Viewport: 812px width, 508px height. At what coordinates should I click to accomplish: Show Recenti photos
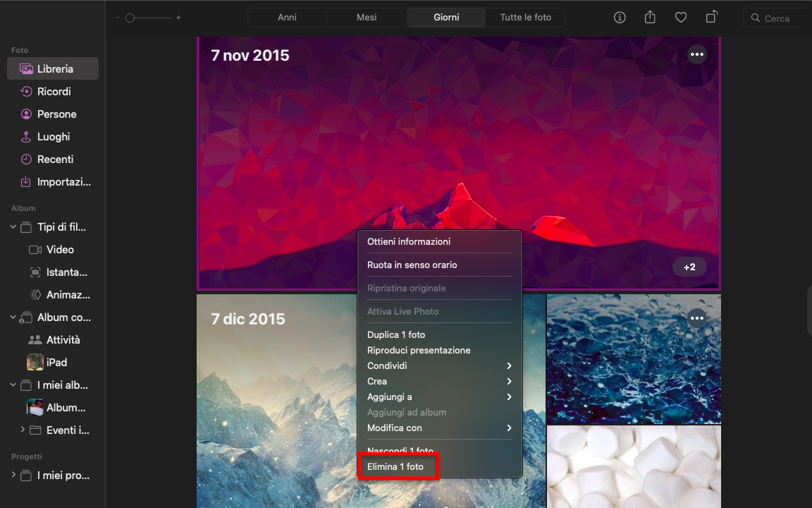click(54, 159)
